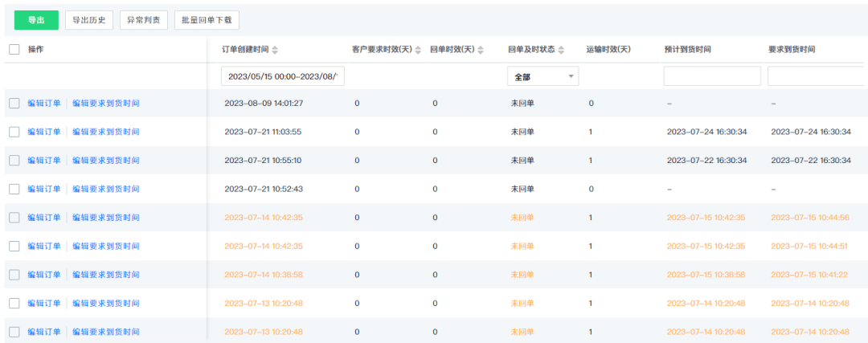Check the row with 要求到货时间 2023-07-15 10:44:56
Image resolution: width=868 pixels, height=343 pixels.
tap(14, 218)
